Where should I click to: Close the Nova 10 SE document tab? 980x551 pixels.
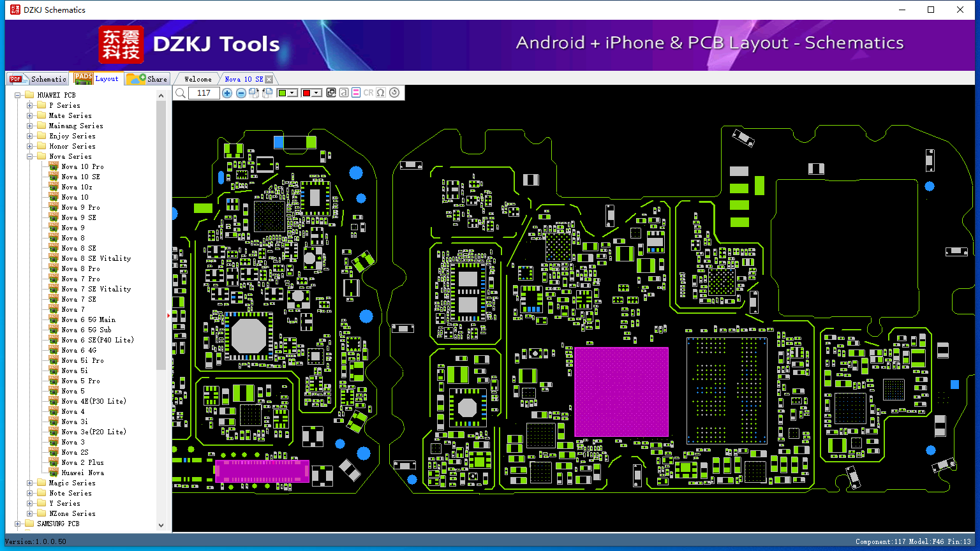point(269,79)
